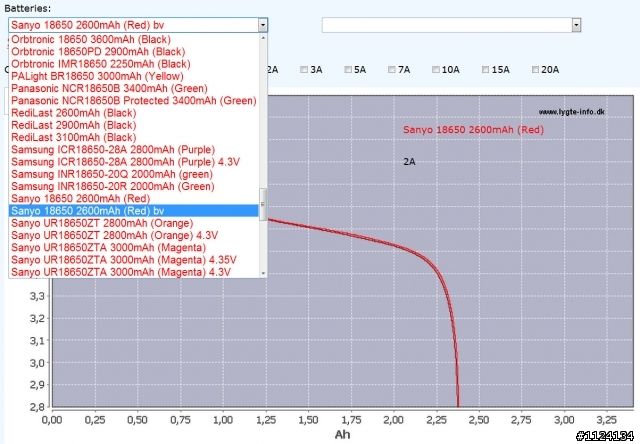Select RediLast 2900mAh (Black)
This screenshot has height=444, width=640.
133,125
